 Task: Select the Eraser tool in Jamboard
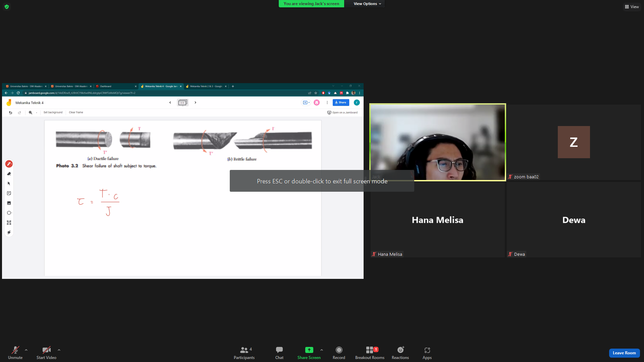(x=9, y=174)
